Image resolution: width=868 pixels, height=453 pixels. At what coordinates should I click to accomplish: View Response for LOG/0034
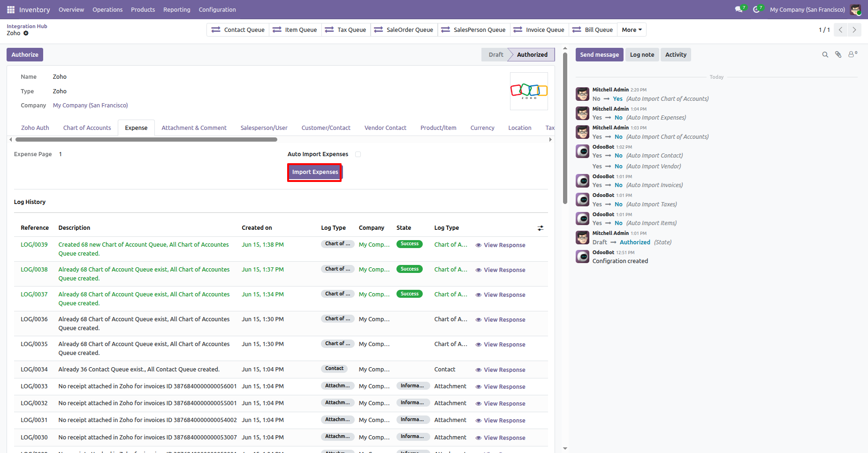tap(500, 370)
